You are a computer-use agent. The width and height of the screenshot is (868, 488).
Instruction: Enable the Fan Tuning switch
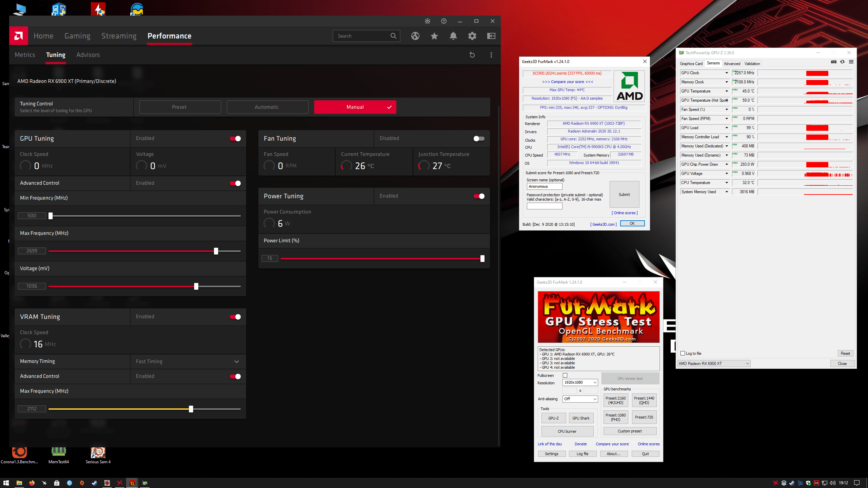[479, 139]
